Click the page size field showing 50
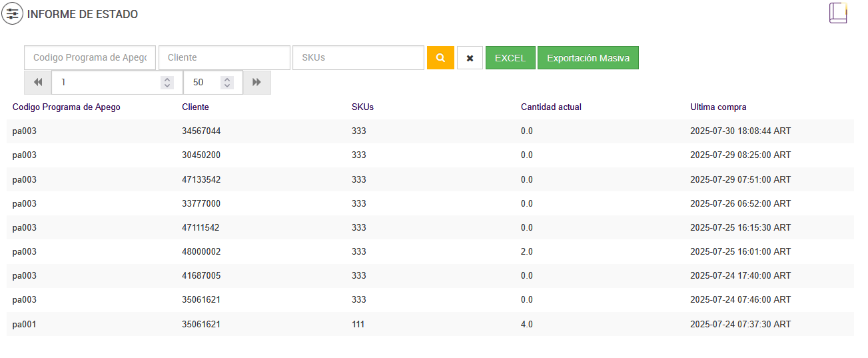 click(202, 82)
